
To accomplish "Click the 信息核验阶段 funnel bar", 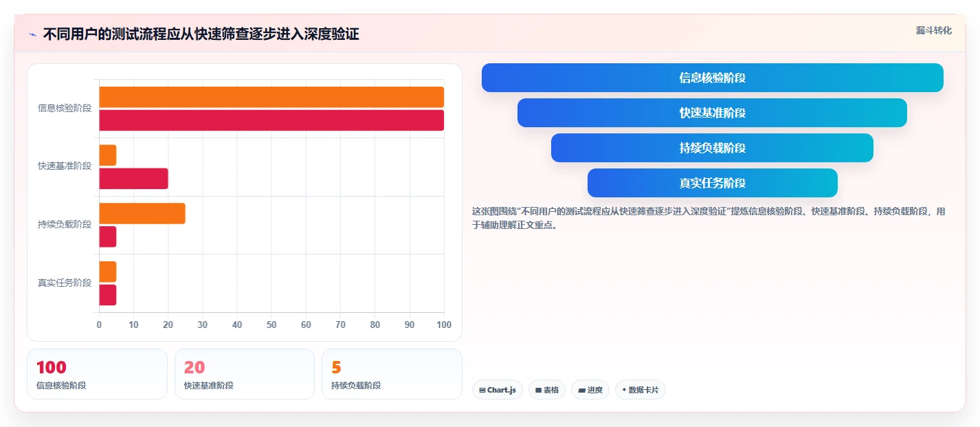I will pos(713,78).
